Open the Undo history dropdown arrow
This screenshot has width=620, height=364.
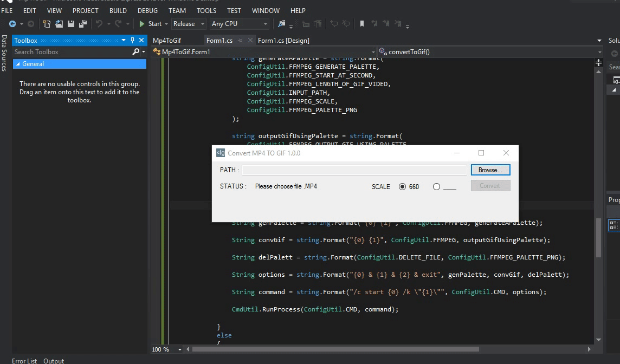click(x=109, y=24)
